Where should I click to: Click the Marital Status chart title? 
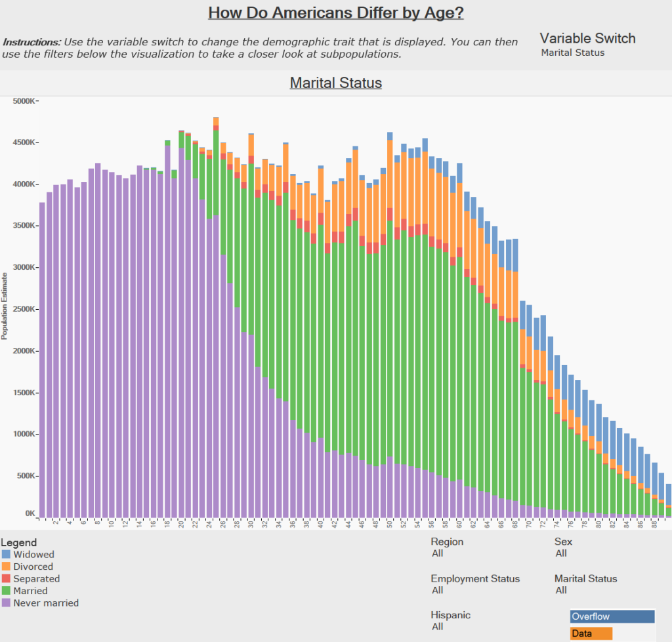[x=335, y=83]
